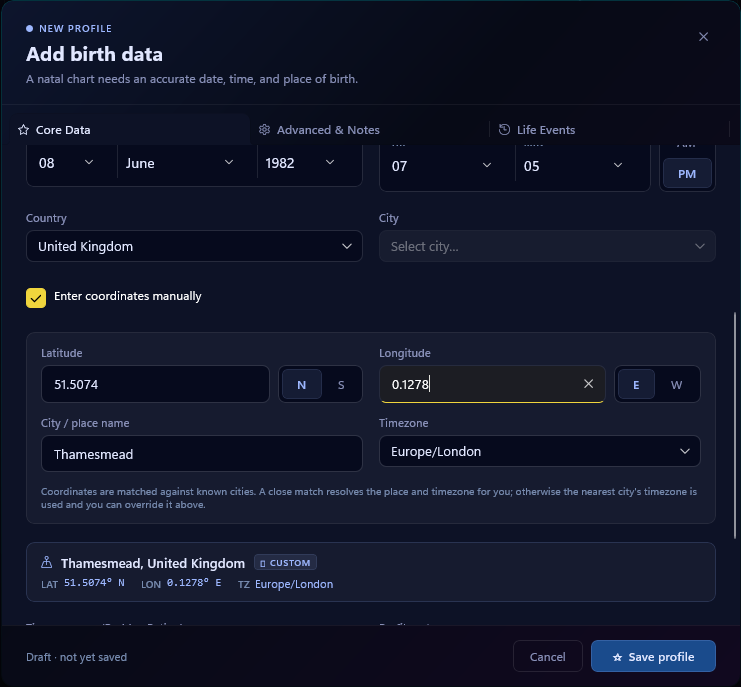Image resolution: width=741 pixels, height=687 pixels.
Task: Open the Timezone dropdown showing Europe/London
Action: pos(539,451)
